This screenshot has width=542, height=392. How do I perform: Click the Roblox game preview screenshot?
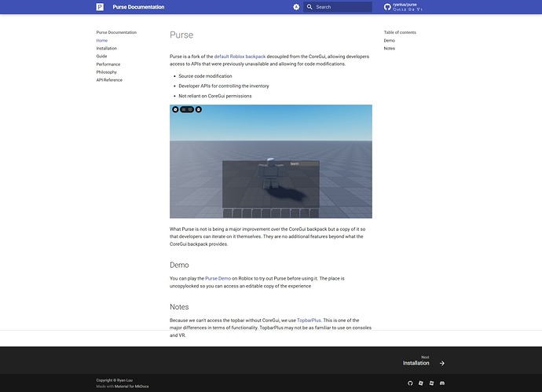[x=271, y=161]
